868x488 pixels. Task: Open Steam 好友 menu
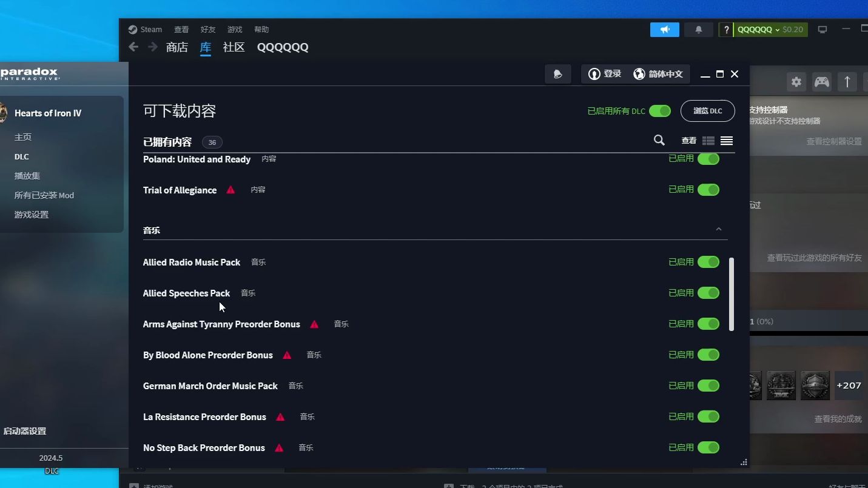coord(208,30)
